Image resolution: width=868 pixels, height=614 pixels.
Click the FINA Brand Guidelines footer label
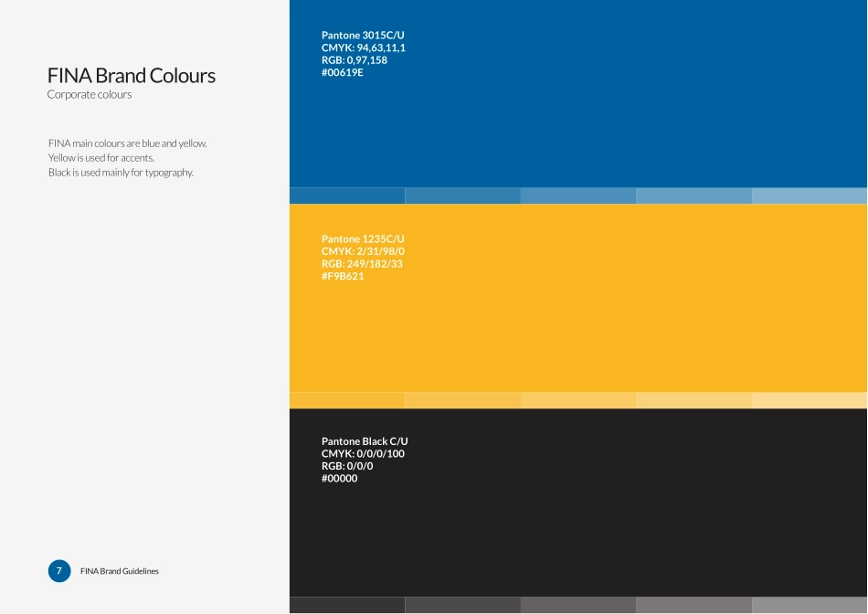point(120,571)
